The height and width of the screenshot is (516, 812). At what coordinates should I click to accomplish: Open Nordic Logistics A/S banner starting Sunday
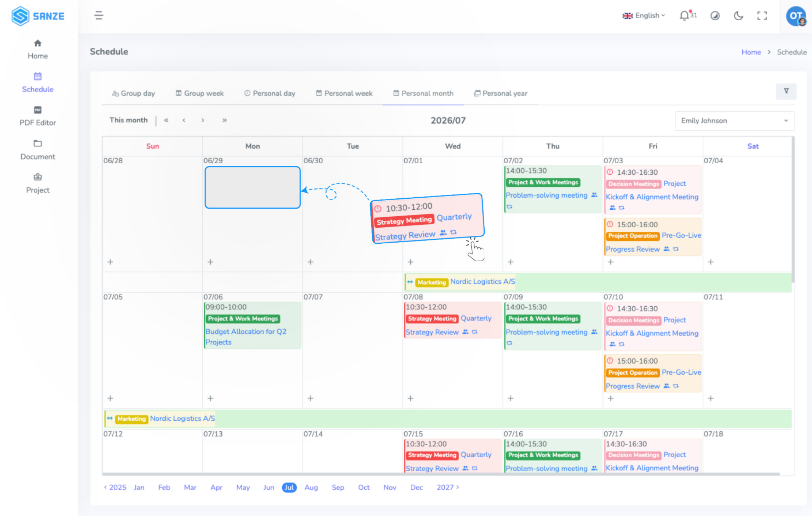pos(448,419)
